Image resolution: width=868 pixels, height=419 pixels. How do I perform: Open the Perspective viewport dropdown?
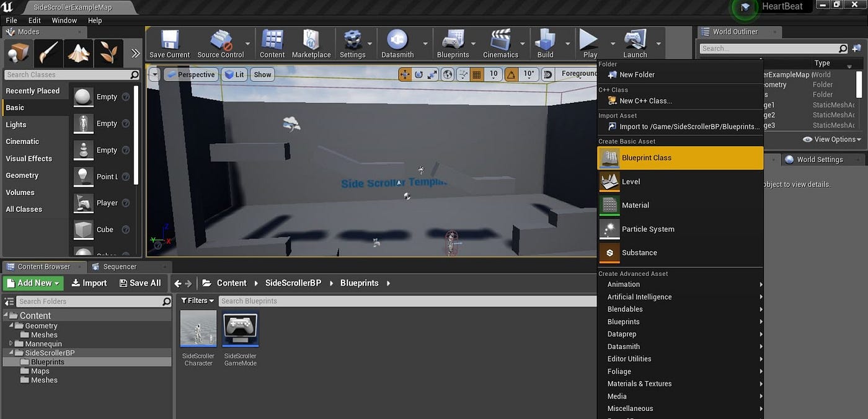click(x=192, y=74)
